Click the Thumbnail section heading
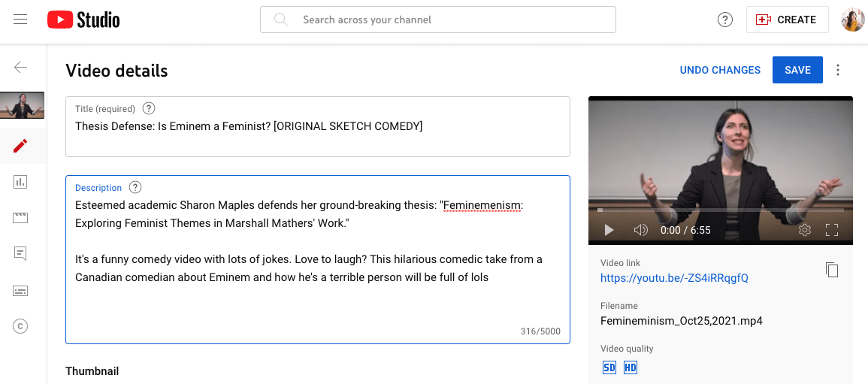868x384 pixels. click(x=92, y=370)
